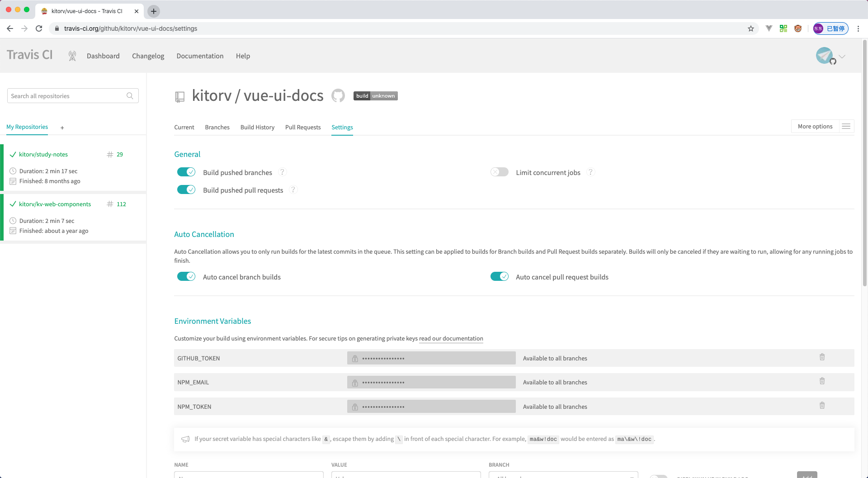Viewport: 868px width, 478px height.
Task: Click the Tampermonkey extension icon
Action: pos(798,28)
